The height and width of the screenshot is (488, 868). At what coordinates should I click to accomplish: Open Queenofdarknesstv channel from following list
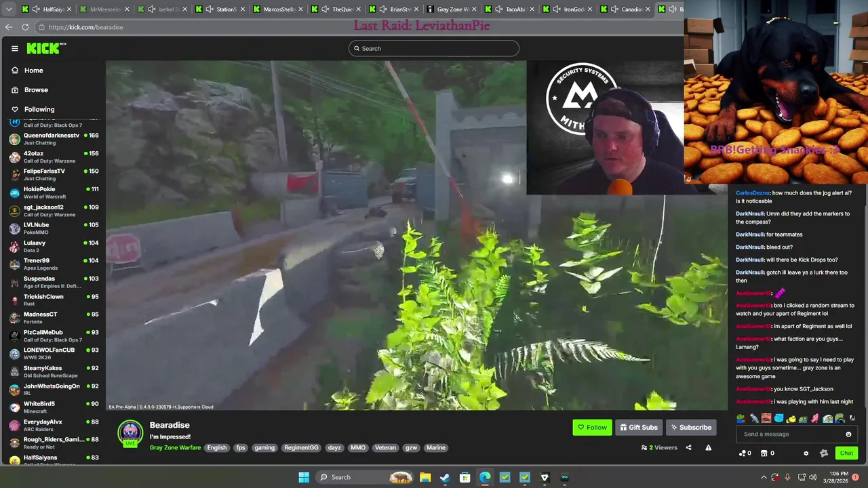tap(53, 139)
